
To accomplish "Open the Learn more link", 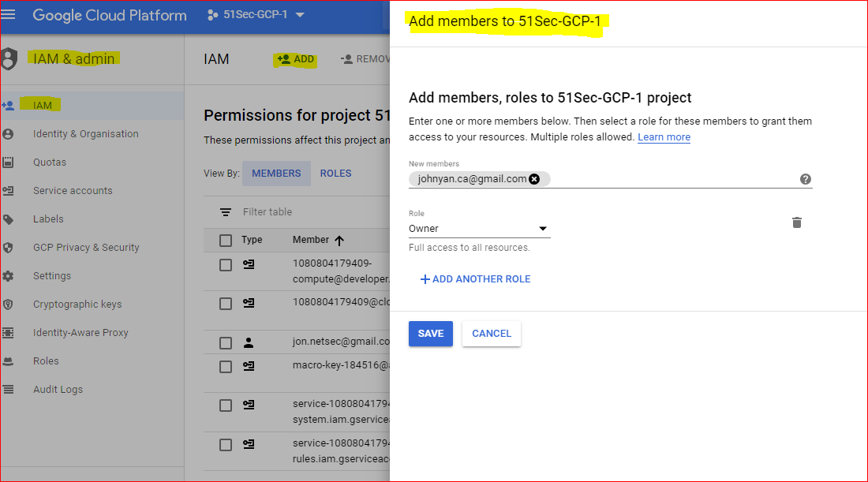I will point(664,137).
